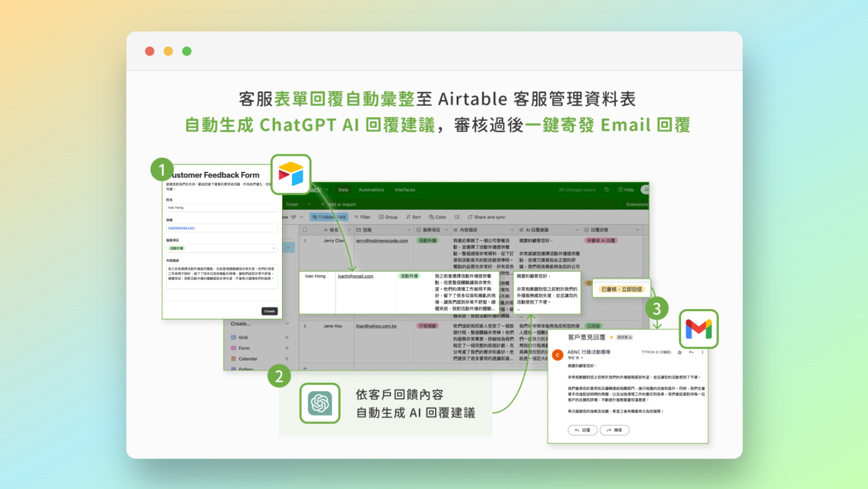This screenshot has width=868, height=489.
Task: Click the jerry@notimenocode.com email link
Action: 382,241
